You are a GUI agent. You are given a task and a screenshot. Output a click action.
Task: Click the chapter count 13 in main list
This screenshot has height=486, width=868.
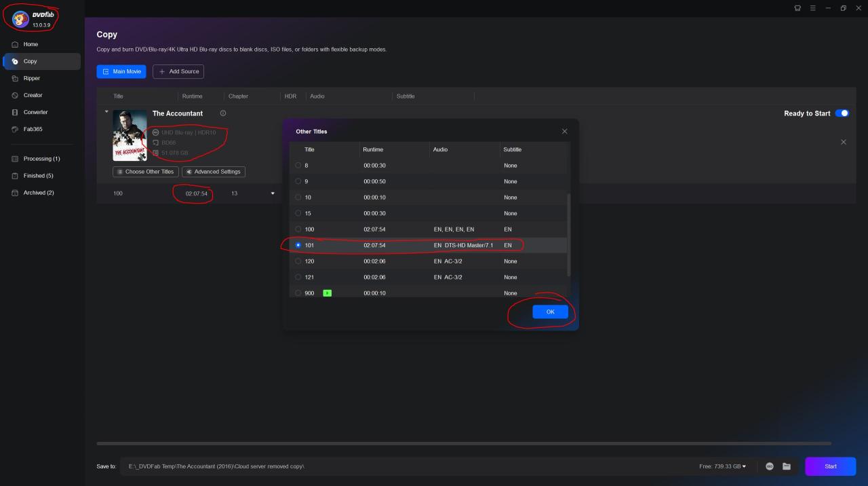coord(235,193)
